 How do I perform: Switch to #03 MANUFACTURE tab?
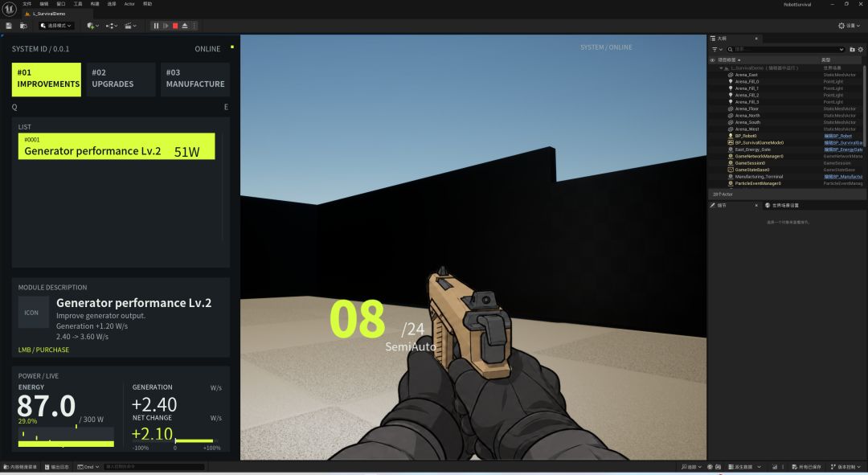tap(195, 79)
